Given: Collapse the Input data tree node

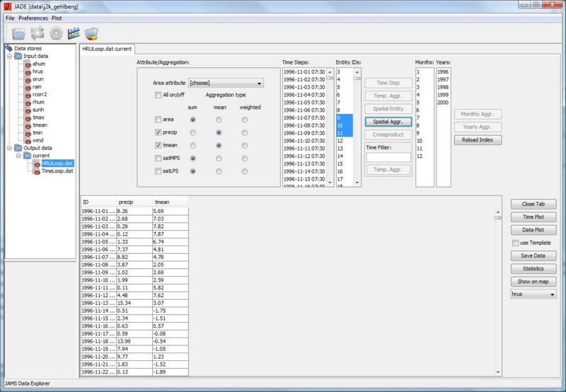Looking at the screenshot, I should click(x=8, y=56).
